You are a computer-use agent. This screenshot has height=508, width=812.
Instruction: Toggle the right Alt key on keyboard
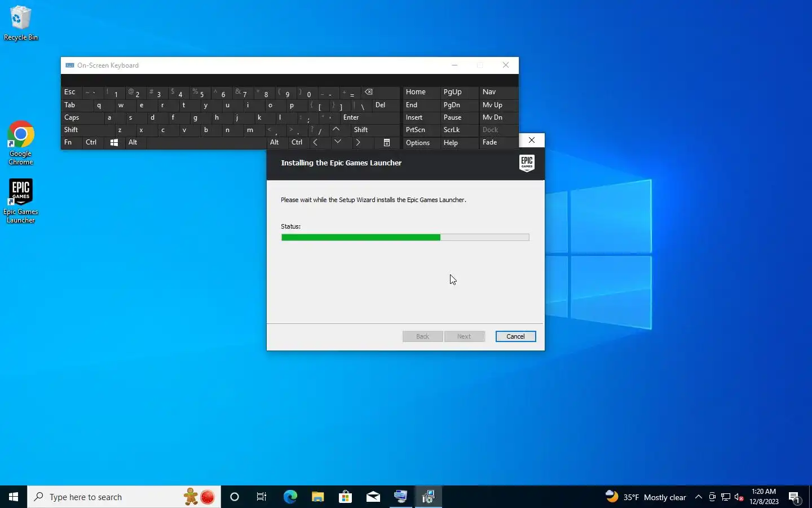coord(277,143)
